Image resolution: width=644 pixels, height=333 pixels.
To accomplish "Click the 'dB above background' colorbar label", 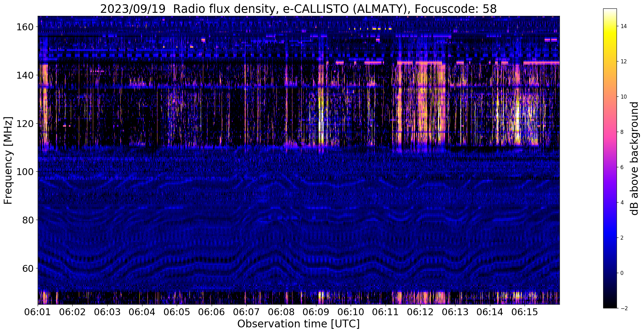I will click(634, 159).
